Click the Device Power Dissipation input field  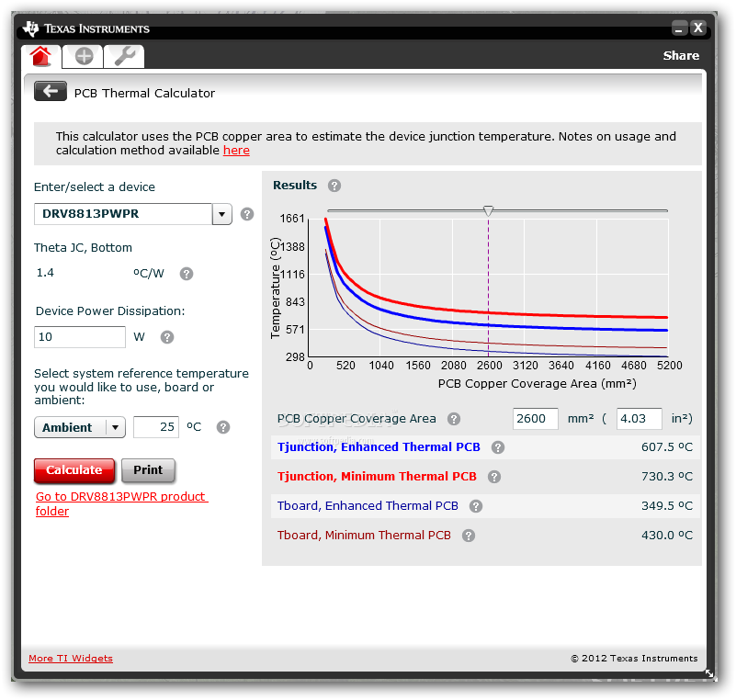(x=80, y=337)
